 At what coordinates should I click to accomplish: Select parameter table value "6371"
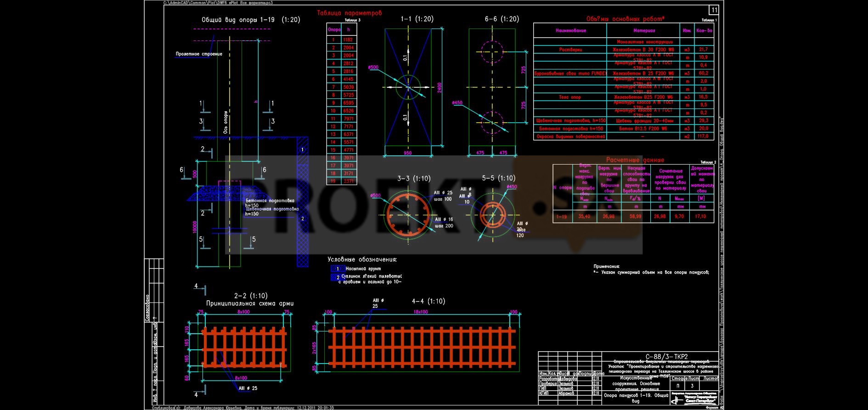click(x=349, y=134)
